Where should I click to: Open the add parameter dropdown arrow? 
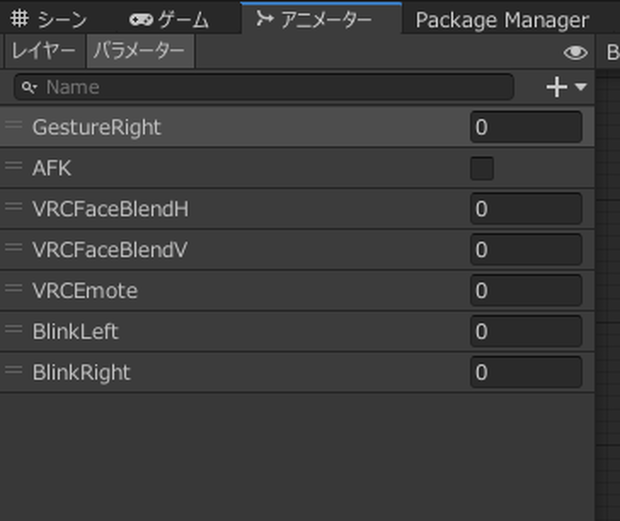tap(581, 87)
